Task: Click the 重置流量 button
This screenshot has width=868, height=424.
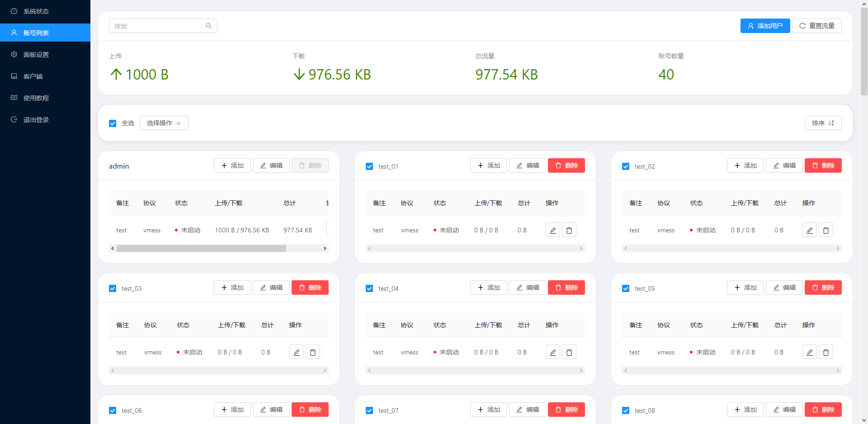Action: click(x=816, y=26)
